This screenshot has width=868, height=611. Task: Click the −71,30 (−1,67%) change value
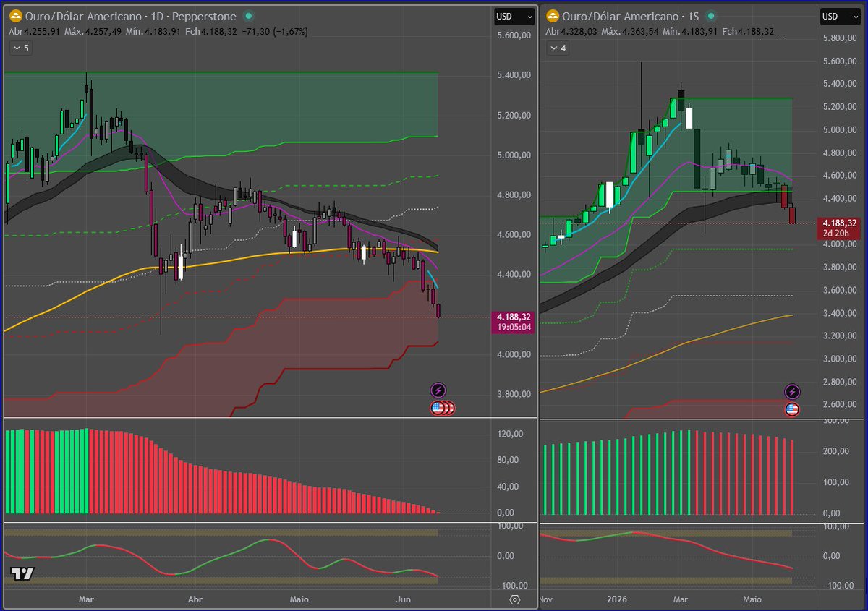(x=274, y=32)
